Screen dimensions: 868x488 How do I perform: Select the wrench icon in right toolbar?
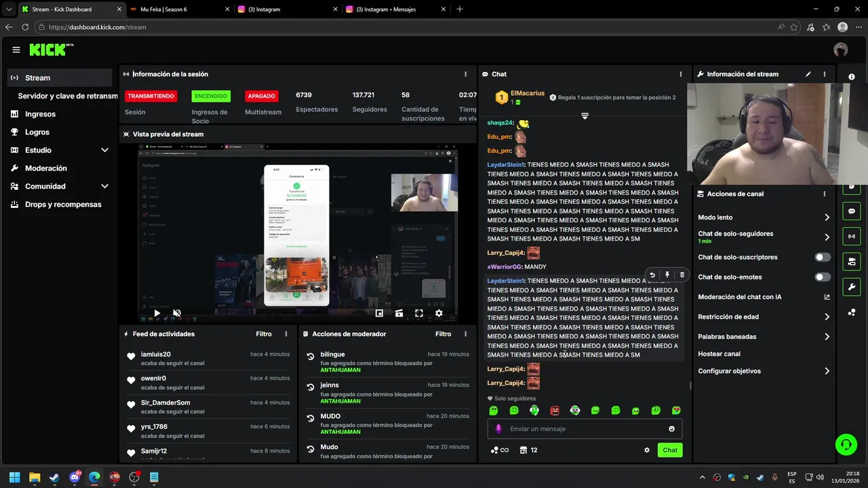point(852,287)
